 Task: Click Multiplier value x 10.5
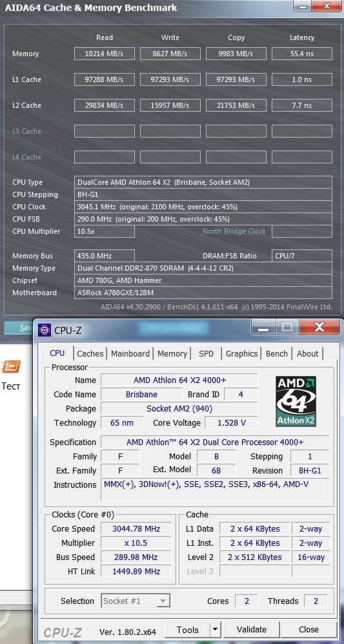pos(136,543)
